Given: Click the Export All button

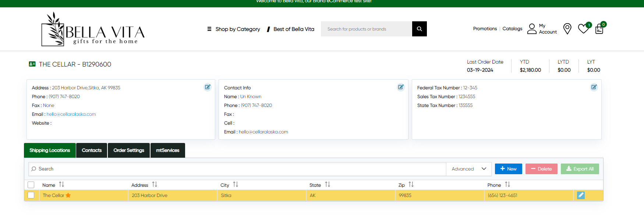Looking at the screenshot, I should [580, 169].
